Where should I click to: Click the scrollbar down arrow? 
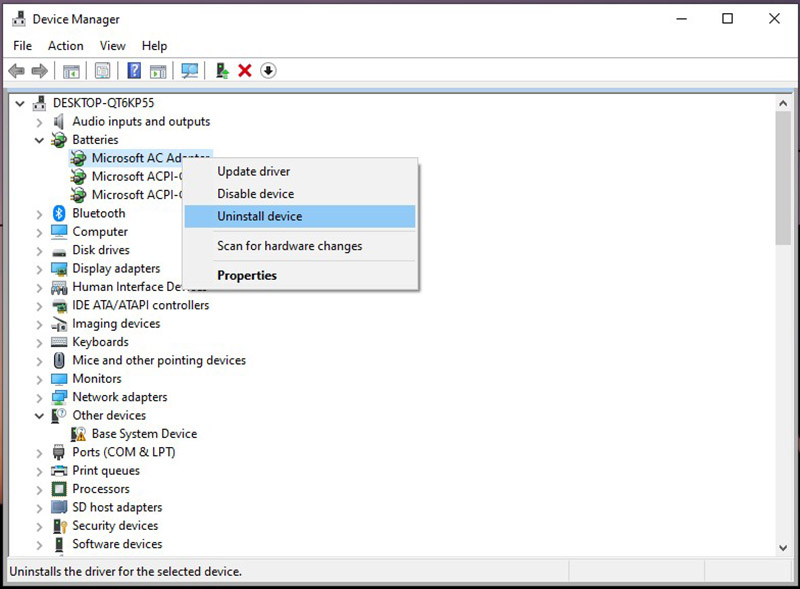pyautogui.click(x=783, y=548)
